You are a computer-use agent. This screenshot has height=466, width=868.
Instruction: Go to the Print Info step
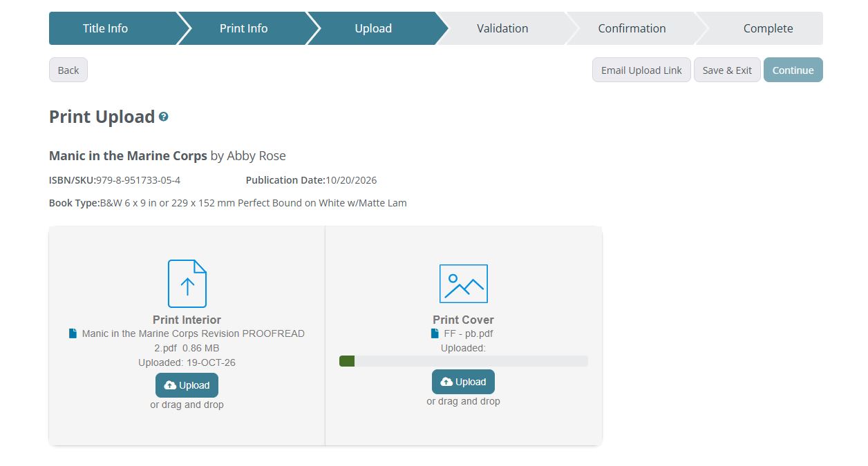243,28
